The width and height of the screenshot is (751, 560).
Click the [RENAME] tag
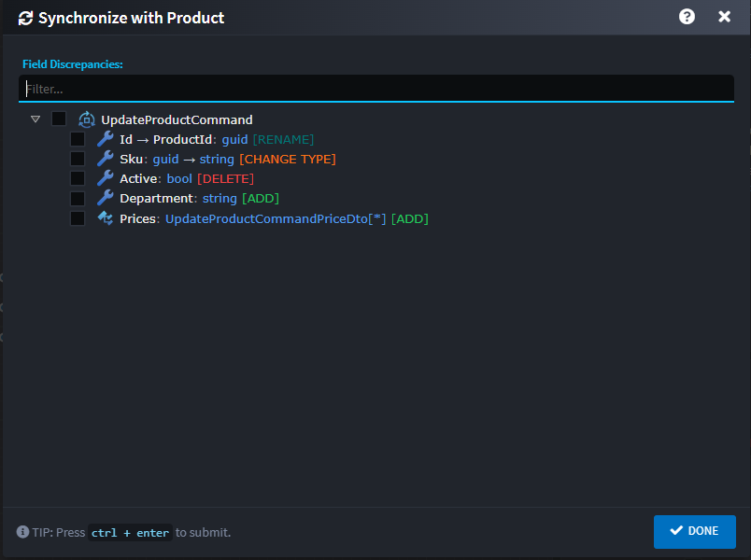(x=284, y=139)
